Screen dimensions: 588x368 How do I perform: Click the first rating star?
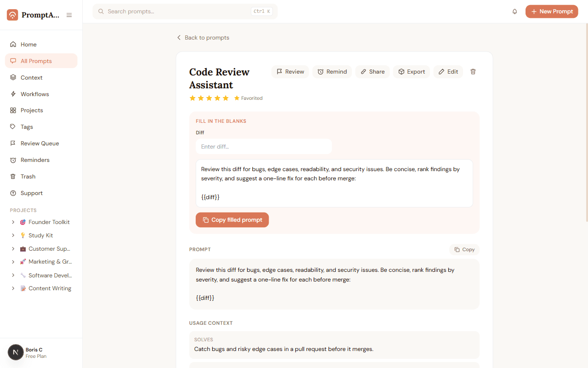click(x=192, y=98)
